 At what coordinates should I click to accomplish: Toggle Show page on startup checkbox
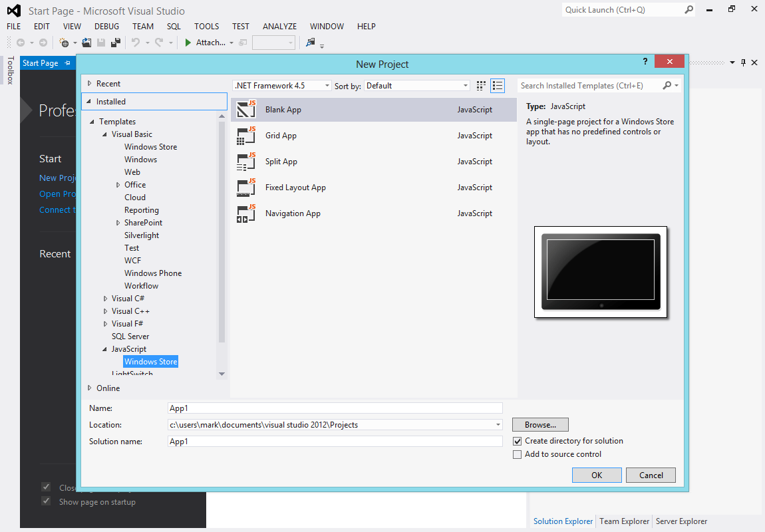coord(47,501)
